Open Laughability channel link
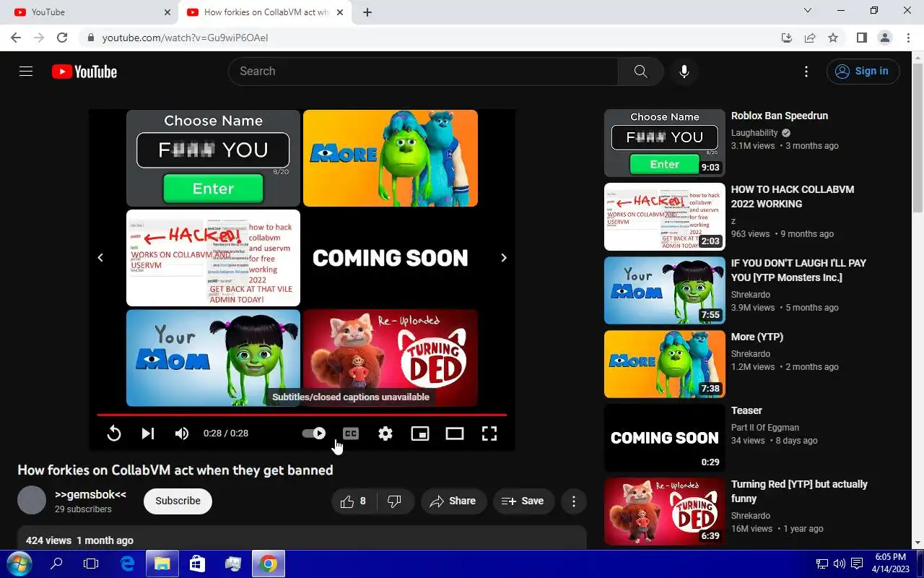Viewport: 924px width, 578px height. [x=754, y=133]
